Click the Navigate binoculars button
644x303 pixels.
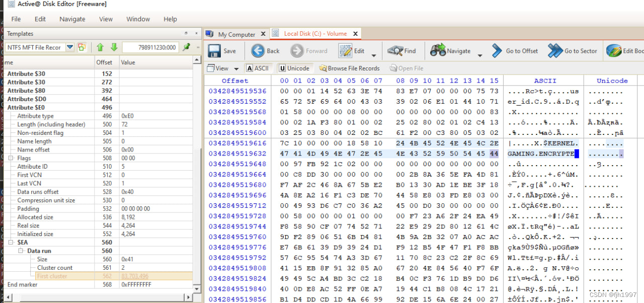(x=450, y=51)
